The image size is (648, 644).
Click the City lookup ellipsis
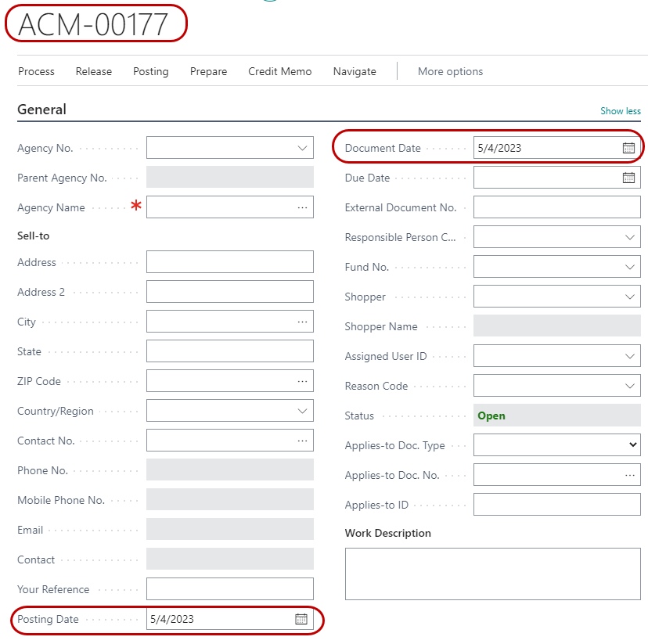(302, 322)
